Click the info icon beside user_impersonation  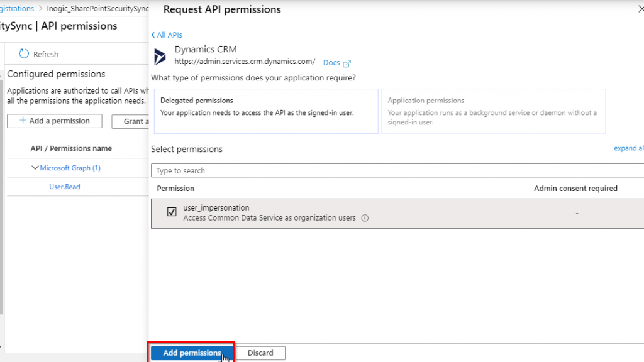pyautogui.click(x=365, y=219)
